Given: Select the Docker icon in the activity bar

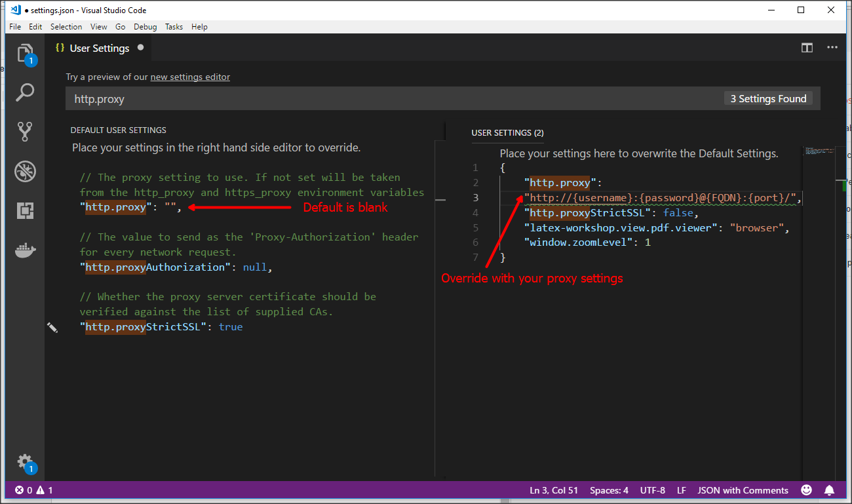Looking at the screenshot, I should tap(25, 250).
